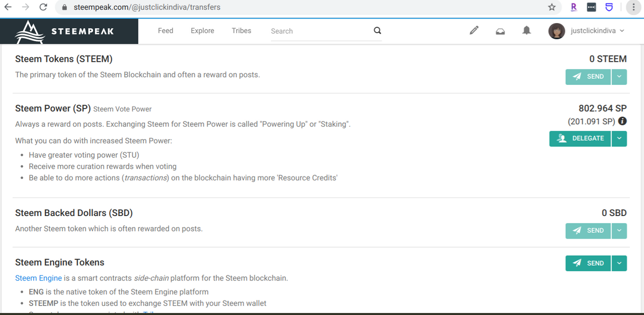Click the Steem Backed Dollars (SBD) heading
Screen dimensions: 644x315
coord(74,213)
